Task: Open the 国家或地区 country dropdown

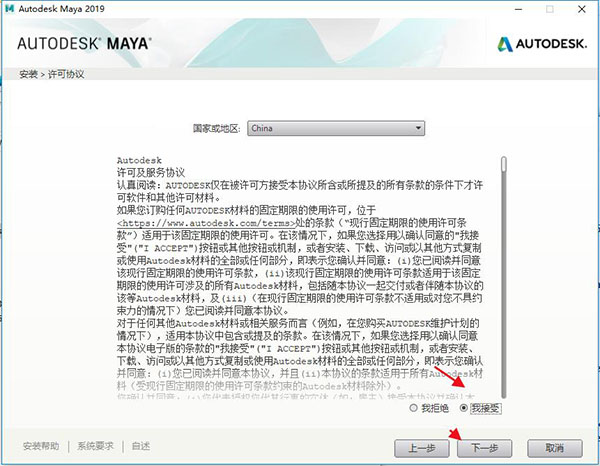Action: 336,128
